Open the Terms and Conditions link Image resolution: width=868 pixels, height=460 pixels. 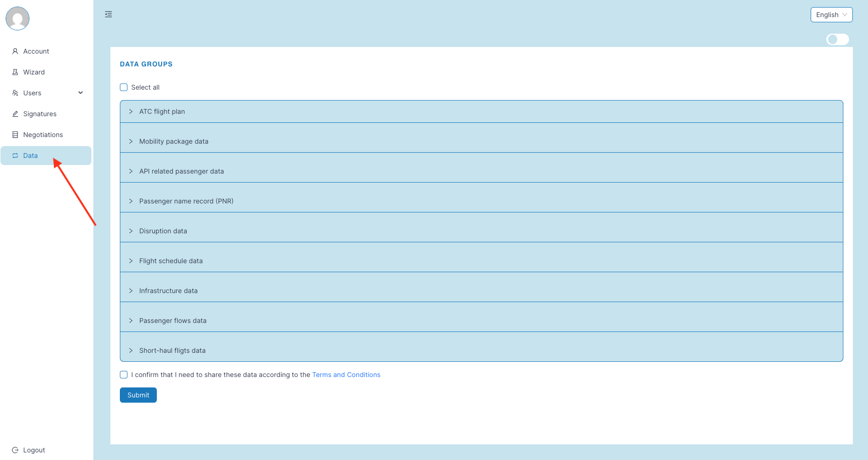tap(346, 375)
